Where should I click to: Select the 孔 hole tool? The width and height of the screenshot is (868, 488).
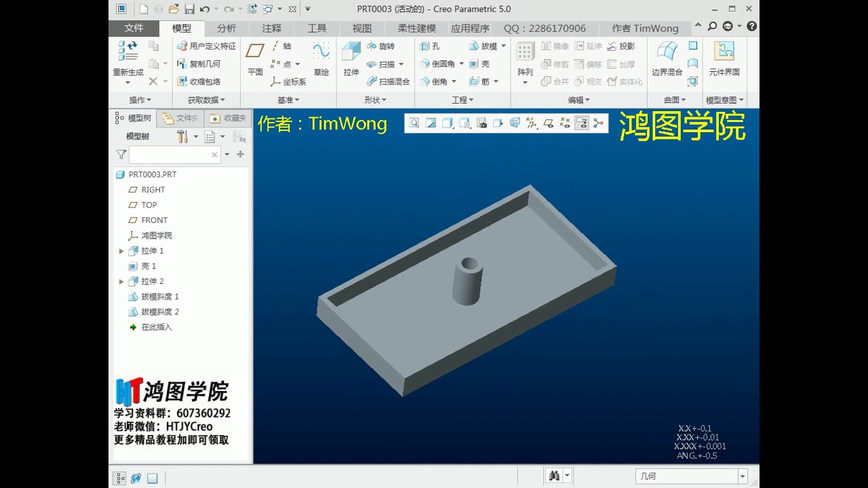[x=430, y=46]
